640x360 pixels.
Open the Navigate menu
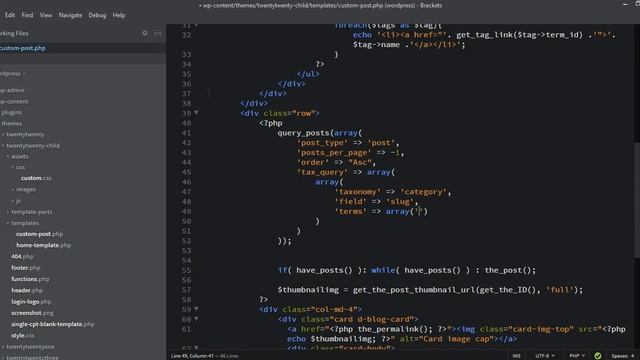(x=70, y=15)
